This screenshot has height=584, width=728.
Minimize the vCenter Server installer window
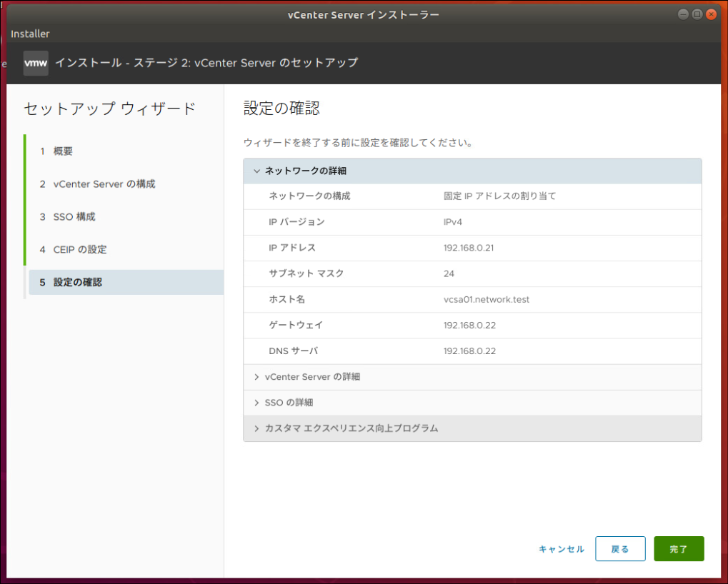tap(683, 14)
